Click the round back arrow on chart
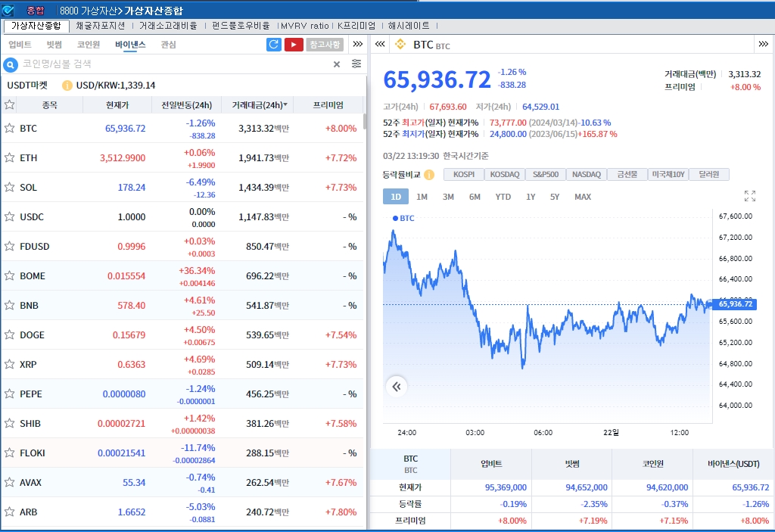 coord(397,387)
